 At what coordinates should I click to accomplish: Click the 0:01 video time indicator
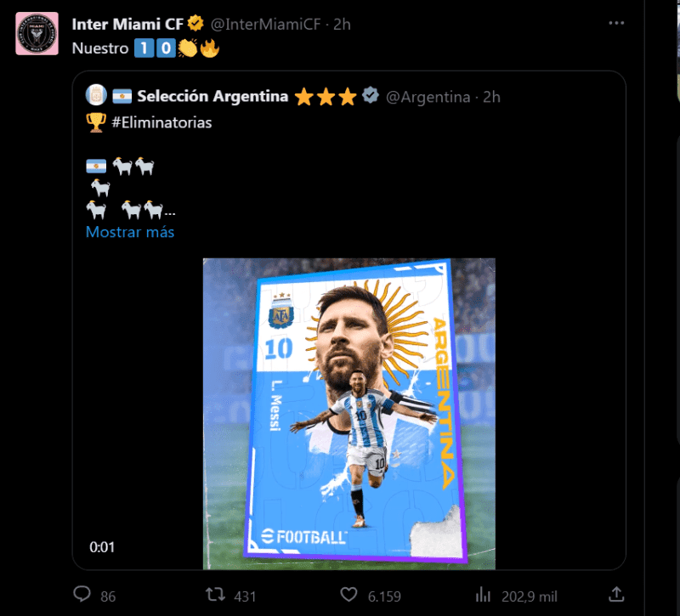102,547
